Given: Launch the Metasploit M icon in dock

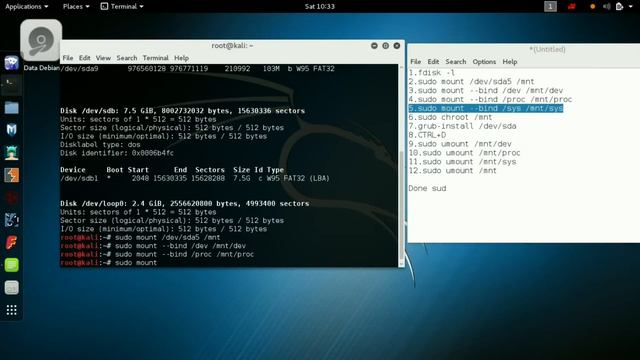Looking at the screenshot, I should (x=11, y=130).
